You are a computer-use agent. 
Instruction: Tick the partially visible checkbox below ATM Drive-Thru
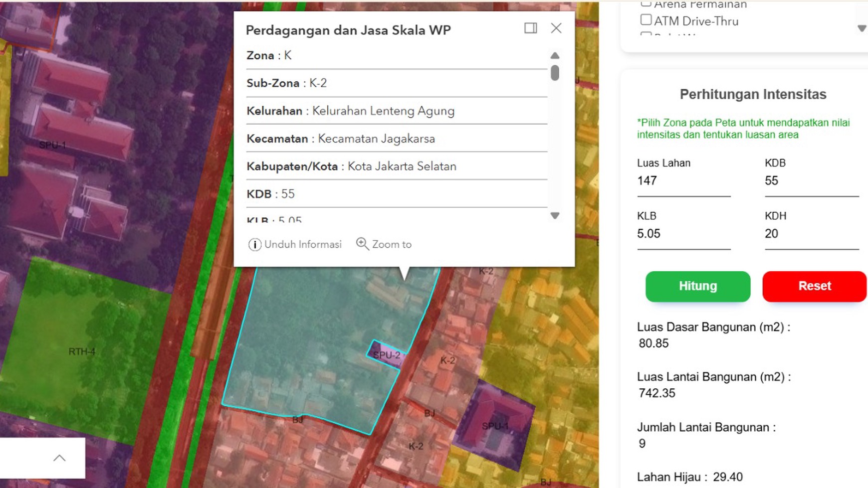tap(646, 35)
